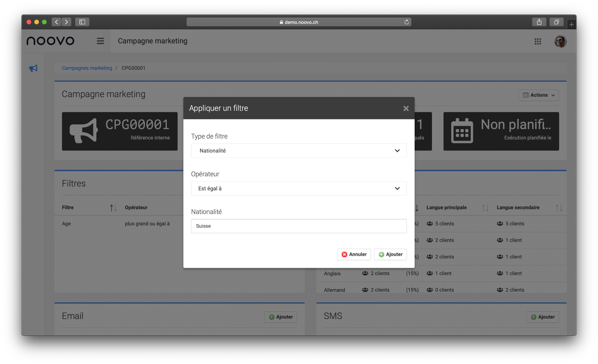Screen dimensions: 598x364
Task: Click the Nationalité text field
Action: [x=299, y=226]
